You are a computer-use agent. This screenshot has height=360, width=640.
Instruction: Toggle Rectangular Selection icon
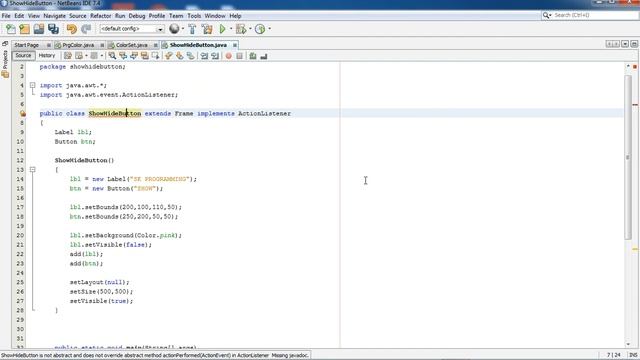(x=155, y=56)
